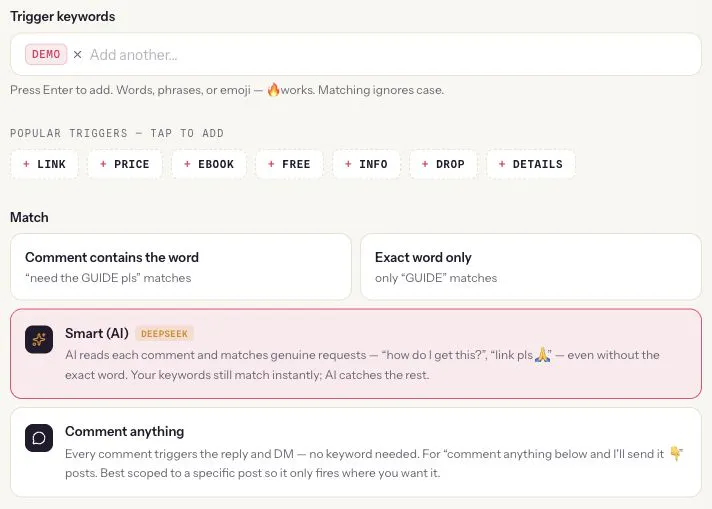Add the EBOOK popular trigger

click(x=209, y=164)
